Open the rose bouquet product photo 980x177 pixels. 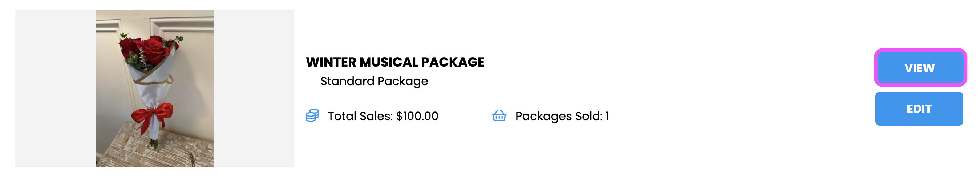154,88
